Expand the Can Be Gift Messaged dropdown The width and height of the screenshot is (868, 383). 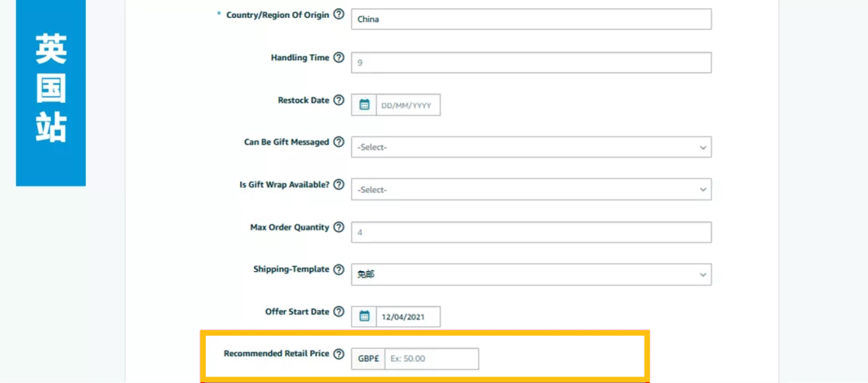click(x=531, y=147)
